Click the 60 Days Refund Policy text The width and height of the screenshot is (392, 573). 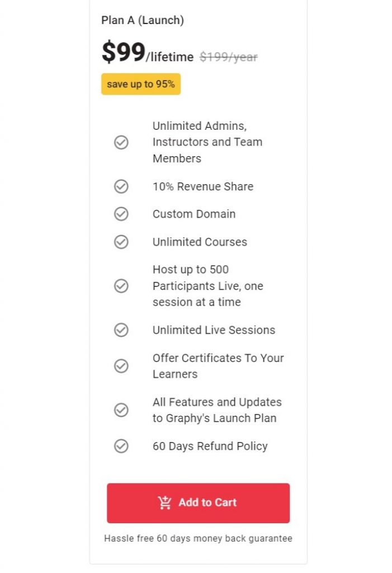click(210, 446)
